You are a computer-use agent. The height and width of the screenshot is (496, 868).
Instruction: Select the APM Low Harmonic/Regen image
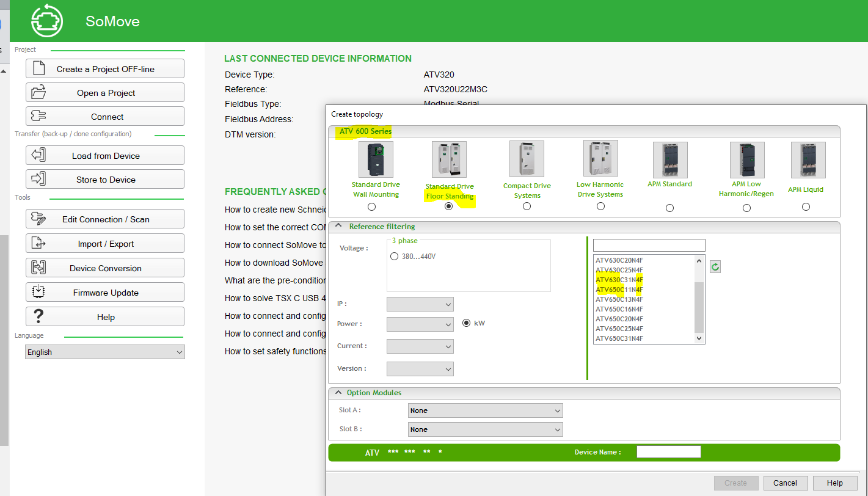point(747,160)
